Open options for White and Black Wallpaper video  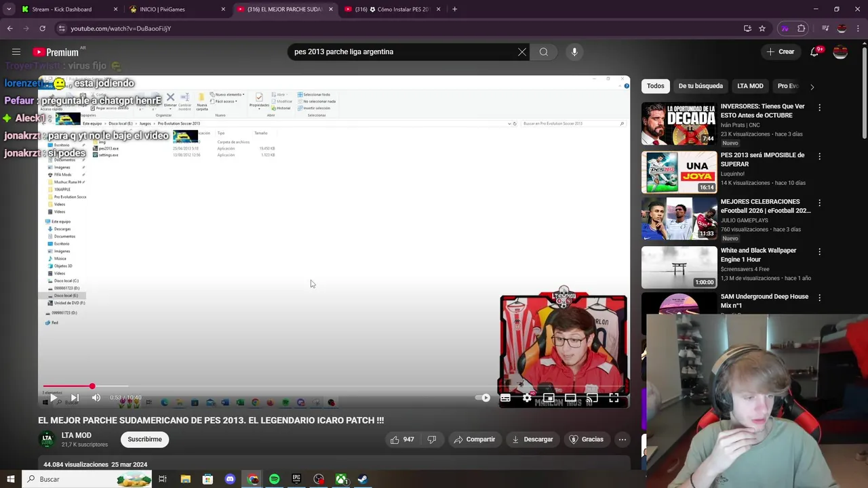(819, 251)
